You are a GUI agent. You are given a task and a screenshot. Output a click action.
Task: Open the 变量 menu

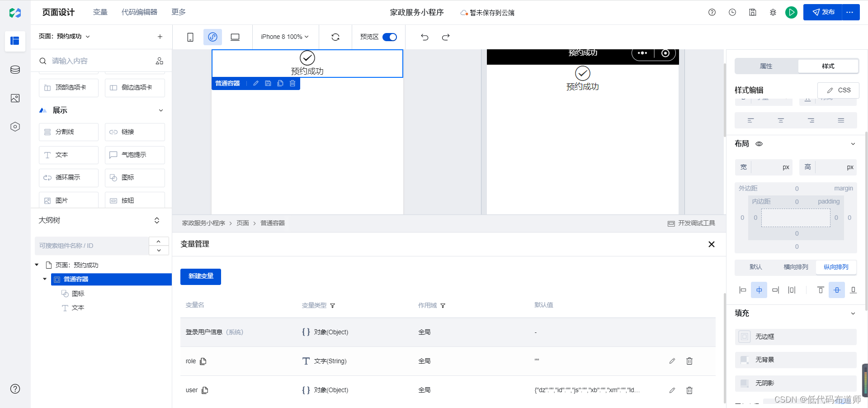tap(100, 12)
